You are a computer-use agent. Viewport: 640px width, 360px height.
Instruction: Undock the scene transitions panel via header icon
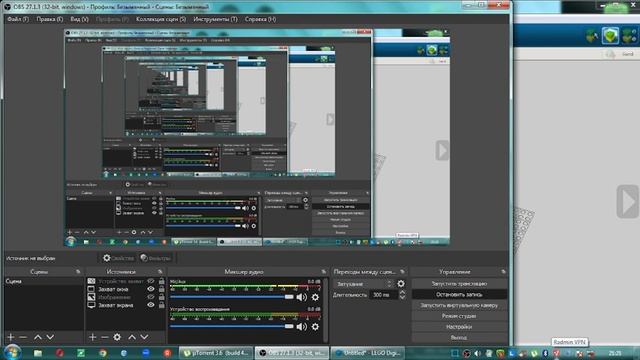coord(402,272)
